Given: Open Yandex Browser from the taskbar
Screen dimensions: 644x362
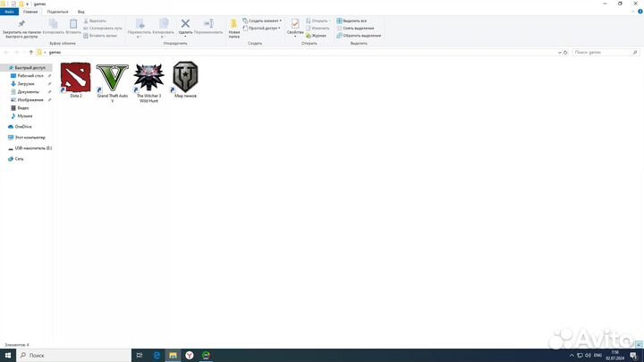Looking at the screenshot, I should pos(190,355).
